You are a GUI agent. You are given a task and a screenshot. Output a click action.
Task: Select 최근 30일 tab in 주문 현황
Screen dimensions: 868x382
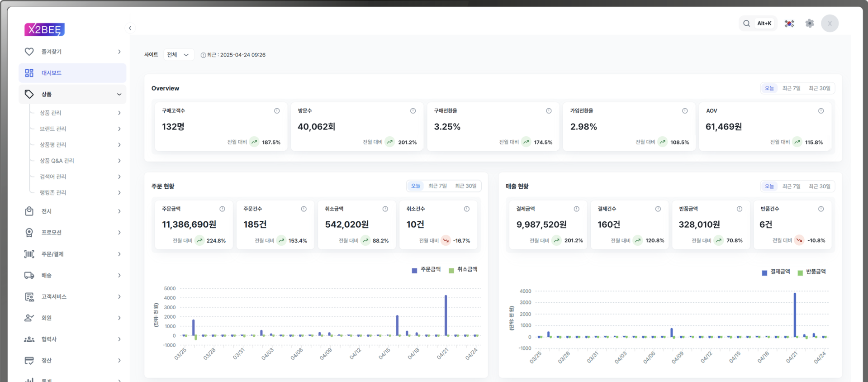click(465, 186)
